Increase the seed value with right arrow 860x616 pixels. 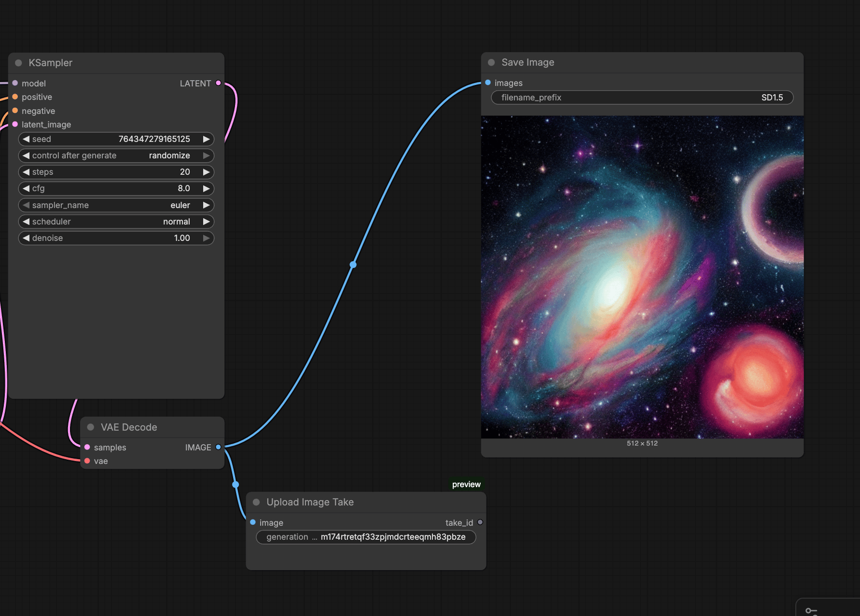tap(207, 139)
